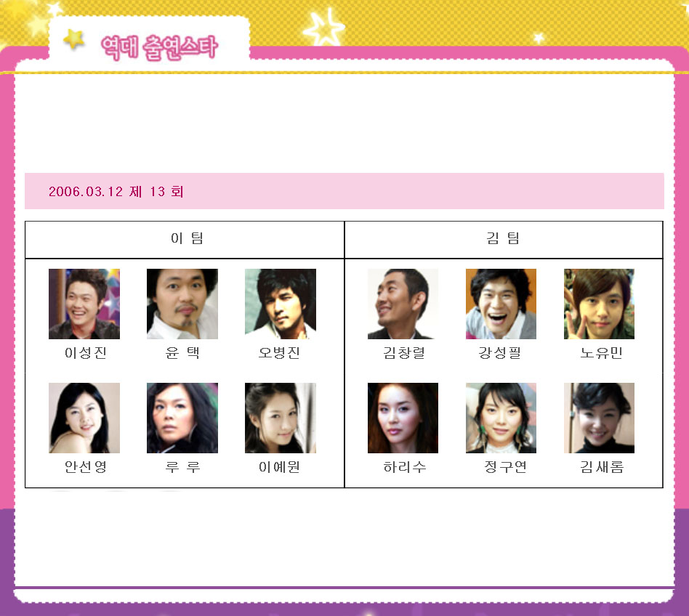
Task: Click the 김창렬 portrait image
Action: tap(403, 304)
